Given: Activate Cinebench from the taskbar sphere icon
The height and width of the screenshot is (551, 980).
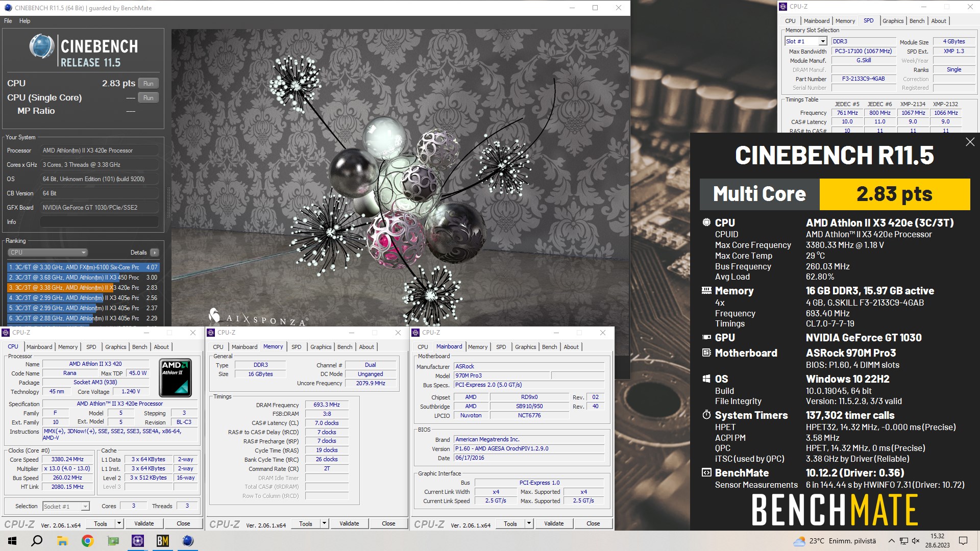Looking at the screenshot, I should coord(188,541).
